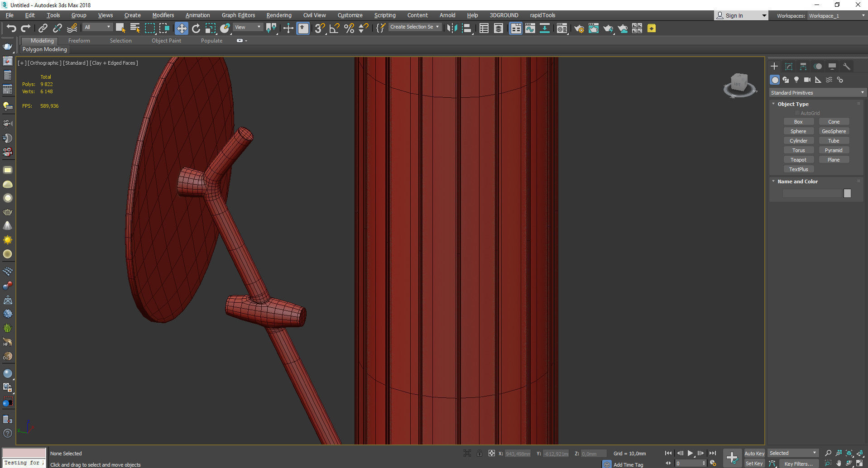This screenshot has height=468, width=868.
Task: Toggle the Selection Lock padlock
Action: tap(479, 453)
